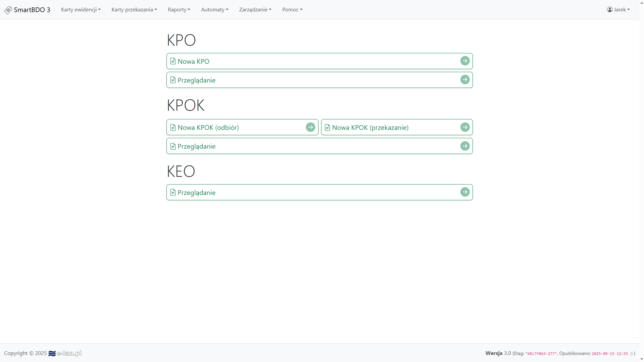Viewport: 644px width, 362px height.
Task: Open the Zarządzanie menu
Action: coord(255,10)
